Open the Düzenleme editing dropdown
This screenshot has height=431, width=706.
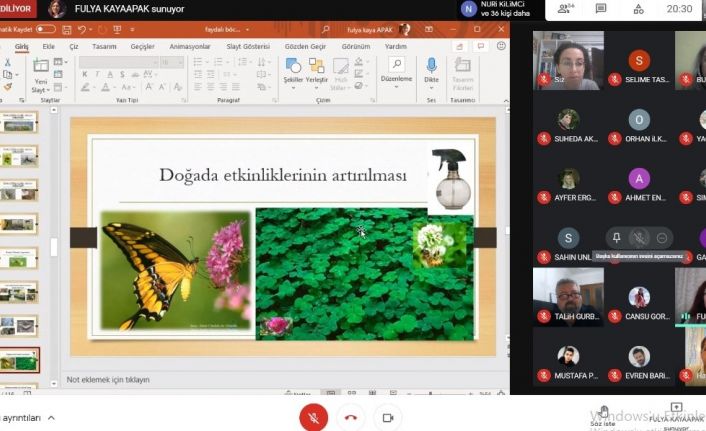click(x=396, y=72)
